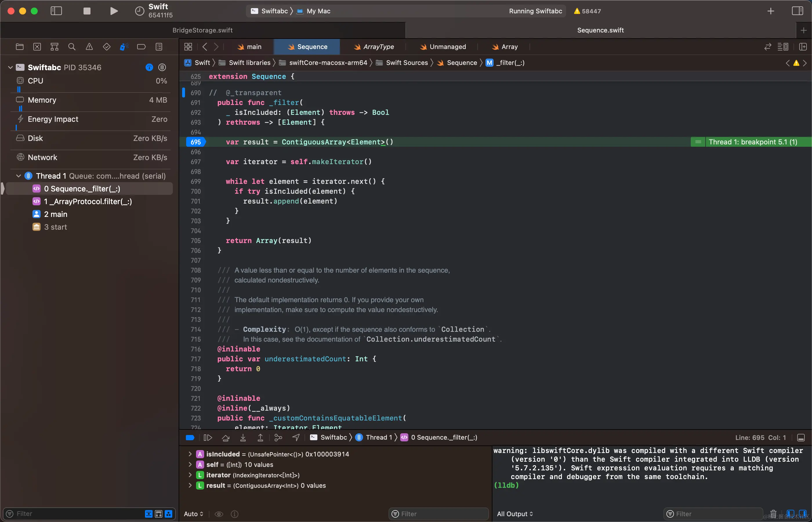Viewport: 812px width, 522px height.
Task: Expand the result variable
Action: pos(190,485)
